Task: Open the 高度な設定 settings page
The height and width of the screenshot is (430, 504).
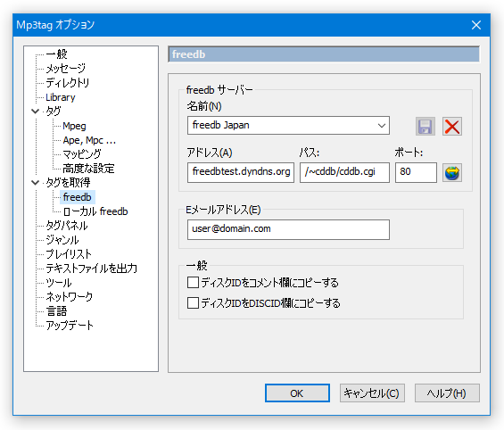Action: pos(88,169)
